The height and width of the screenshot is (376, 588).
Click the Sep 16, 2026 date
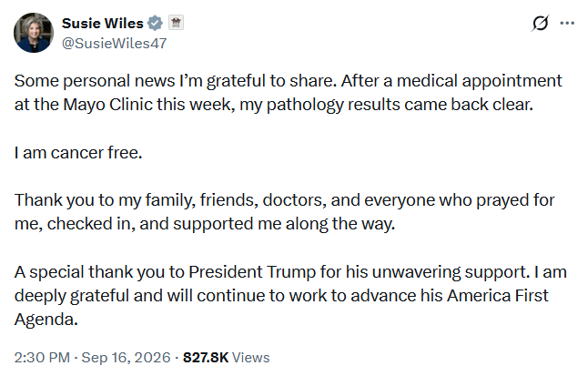coord(126,358)
